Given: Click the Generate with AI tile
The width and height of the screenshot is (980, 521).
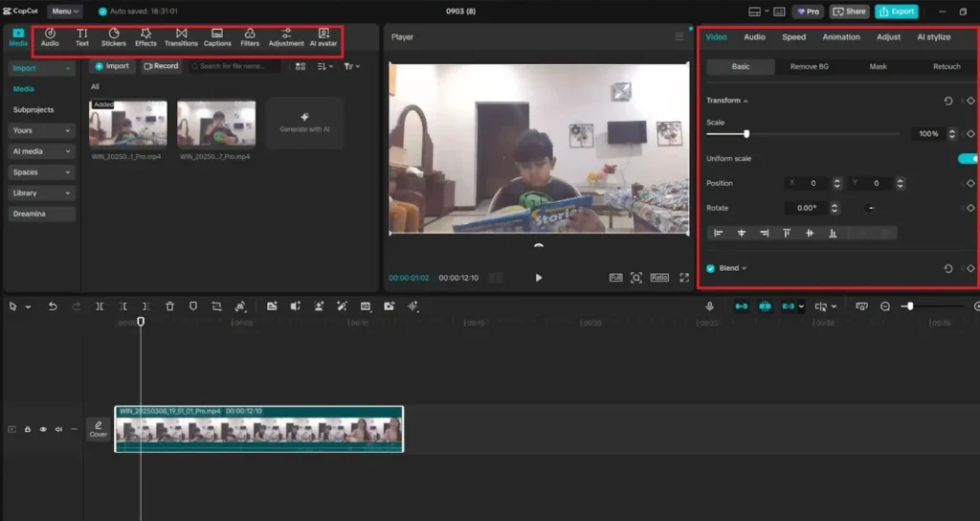Looking at the screenshot, I should [x=304, y=123].
